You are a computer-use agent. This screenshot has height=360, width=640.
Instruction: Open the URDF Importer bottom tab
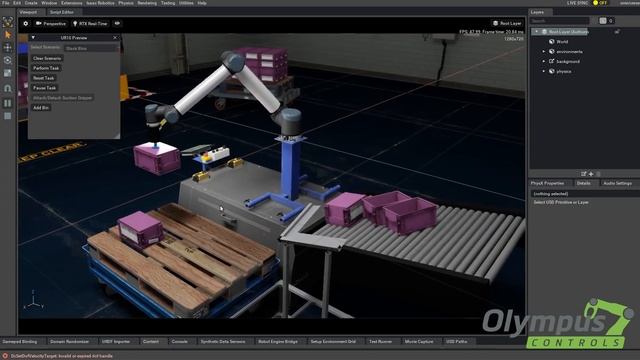[x=116, y=342]
